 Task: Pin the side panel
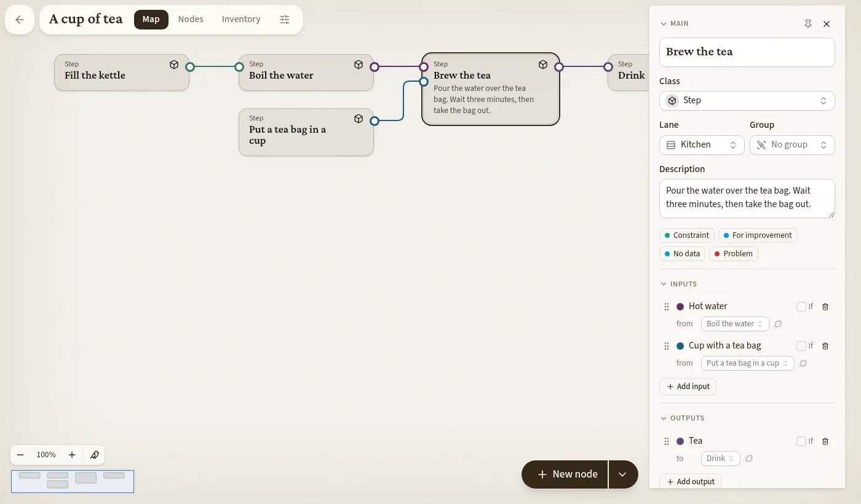point(808,24)
